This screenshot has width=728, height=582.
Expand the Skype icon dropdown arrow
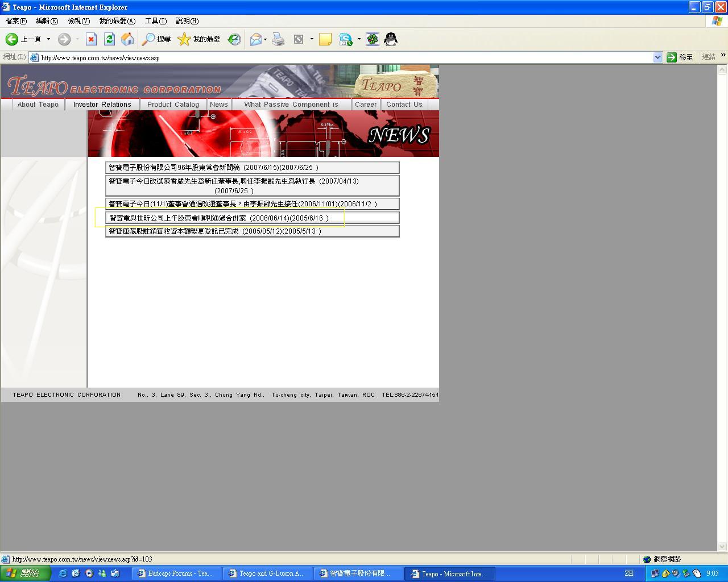(359, 39)
